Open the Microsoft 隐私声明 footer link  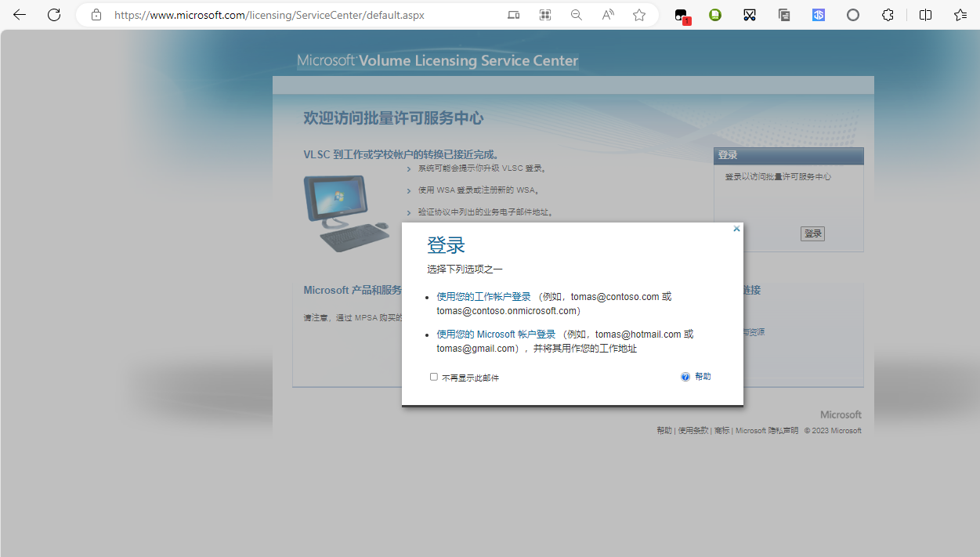point(767,431)
